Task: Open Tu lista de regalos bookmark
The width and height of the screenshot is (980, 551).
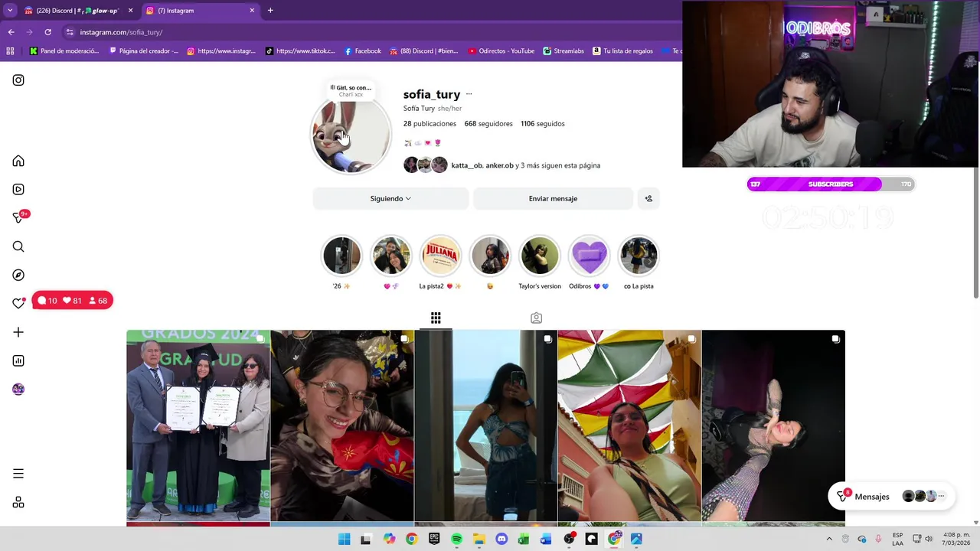Action: point(622,51)
